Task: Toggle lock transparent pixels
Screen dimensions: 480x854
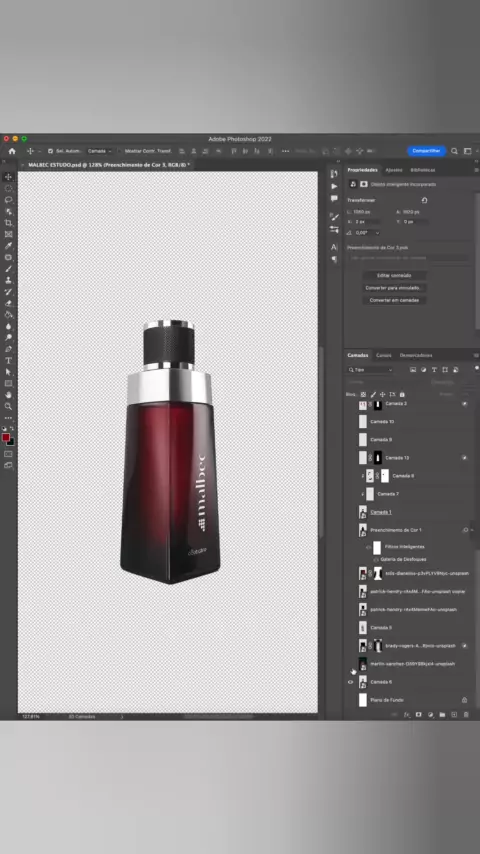Action: click(363, 394)
